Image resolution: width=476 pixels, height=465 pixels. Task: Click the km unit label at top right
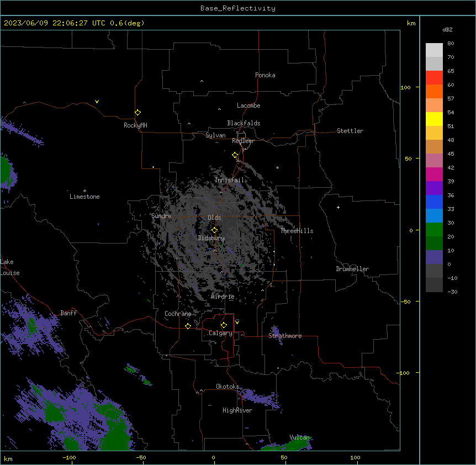(411, 23)
